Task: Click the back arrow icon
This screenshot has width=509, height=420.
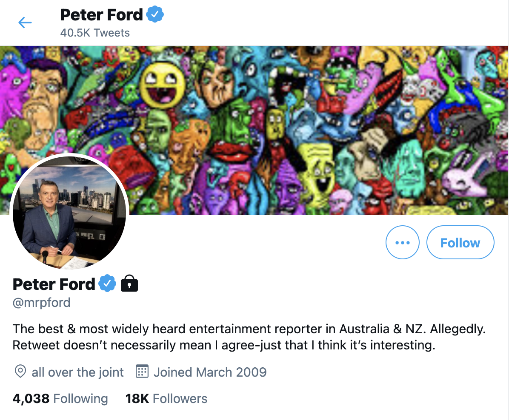Action: pos(25,23)
